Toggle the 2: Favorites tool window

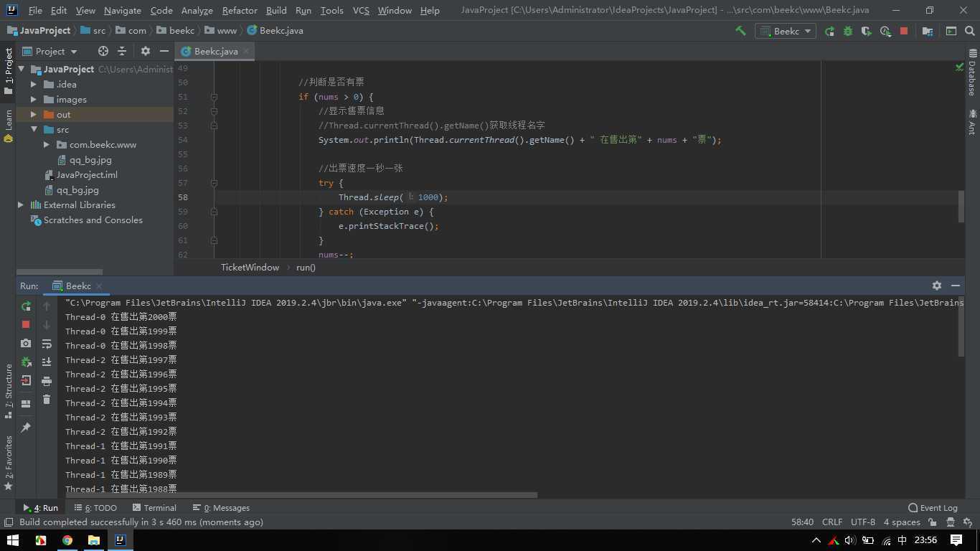[x=8, y=463]
